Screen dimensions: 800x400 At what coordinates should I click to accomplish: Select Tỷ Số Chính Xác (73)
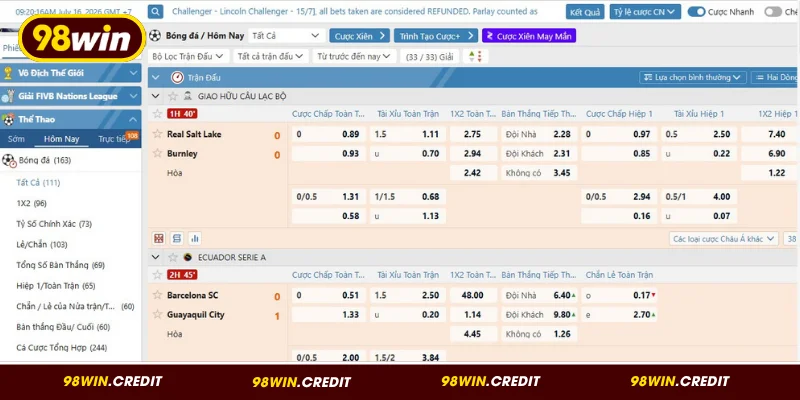(x=54, y=224)
